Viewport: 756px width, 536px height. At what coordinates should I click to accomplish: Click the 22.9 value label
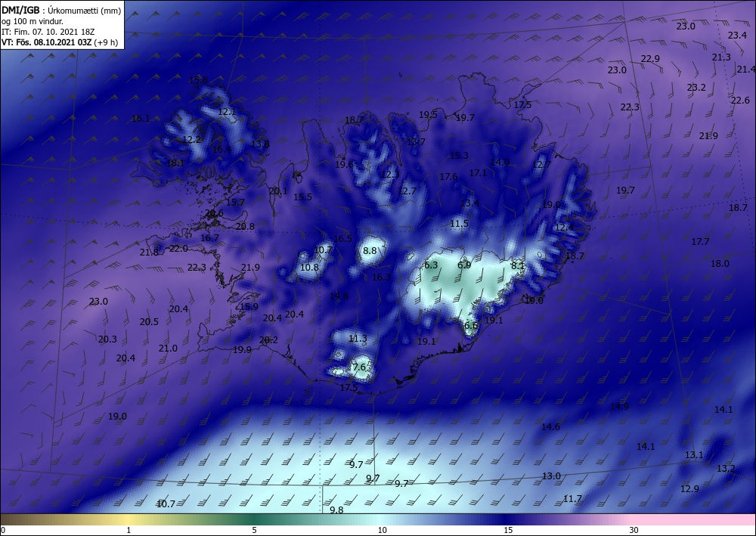pos(650,59)
